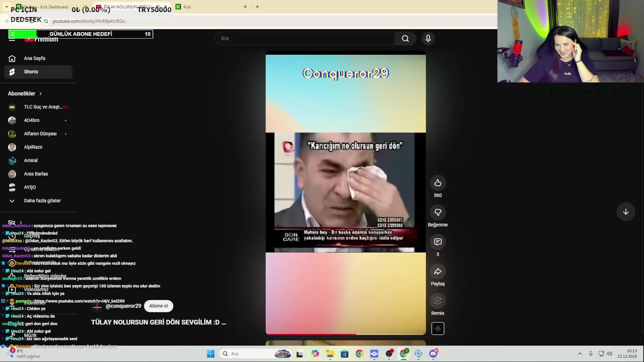Screen dimensions: 644x362
Task: Open the sound icon below Remix
Action: tap(438, 329)
